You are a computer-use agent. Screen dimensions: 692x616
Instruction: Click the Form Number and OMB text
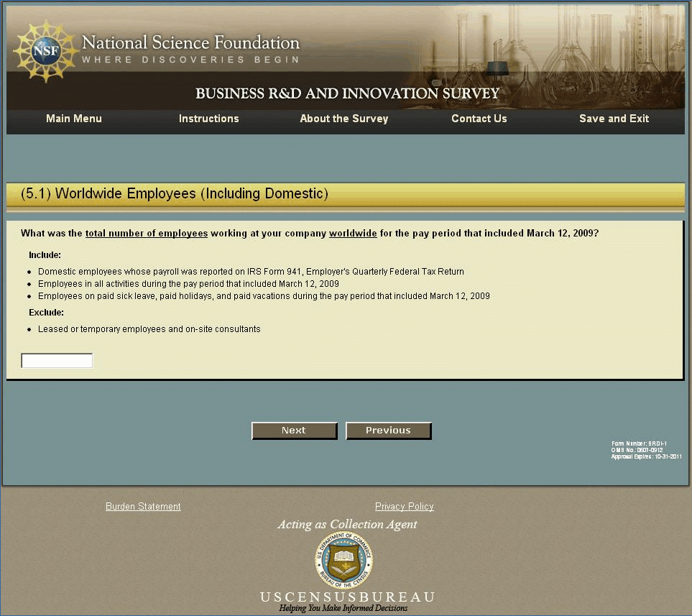point(645,450)
